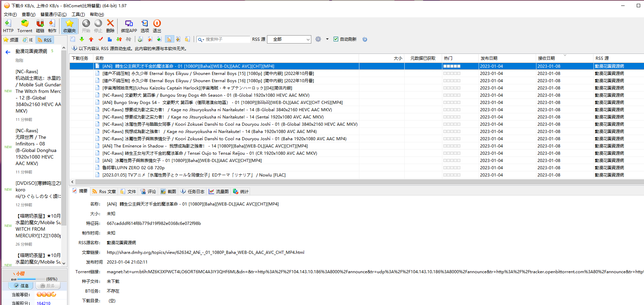
Task: Open the 文件 detail tab
Action: click(x=128, y=191)
